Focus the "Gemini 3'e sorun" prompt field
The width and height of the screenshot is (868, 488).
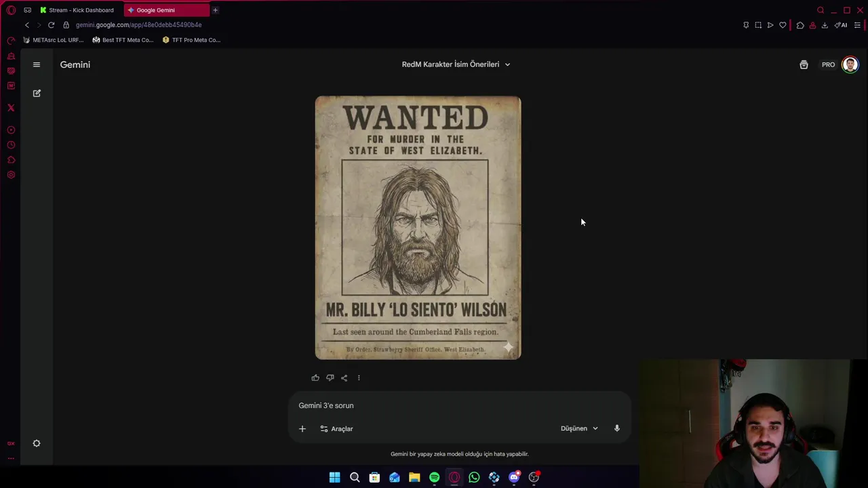[460, 405]
